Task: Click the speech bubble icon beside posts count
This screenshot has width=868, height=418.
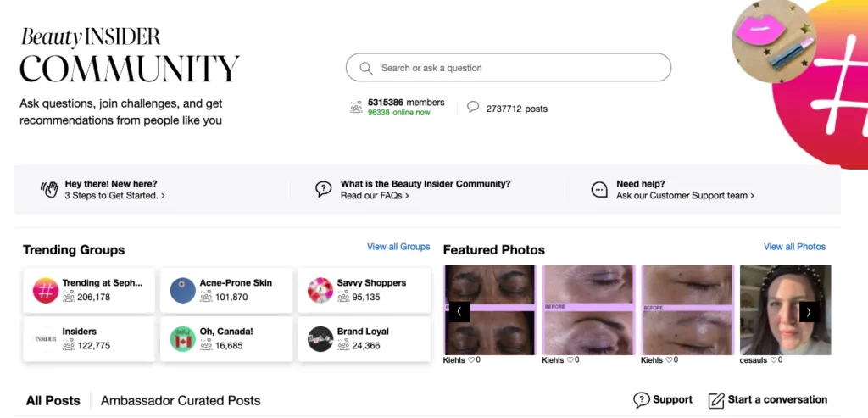Action: 473,107
